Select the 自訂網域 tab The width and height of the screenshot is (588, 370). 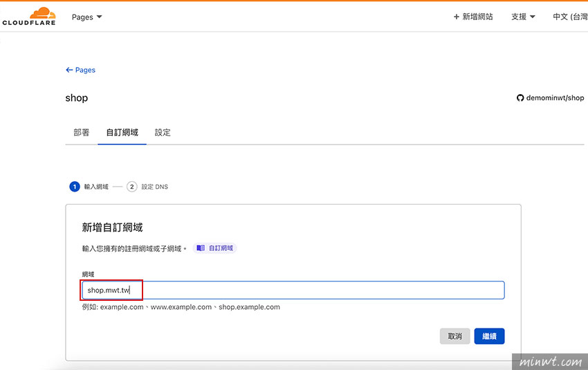[x=122, y=132]
